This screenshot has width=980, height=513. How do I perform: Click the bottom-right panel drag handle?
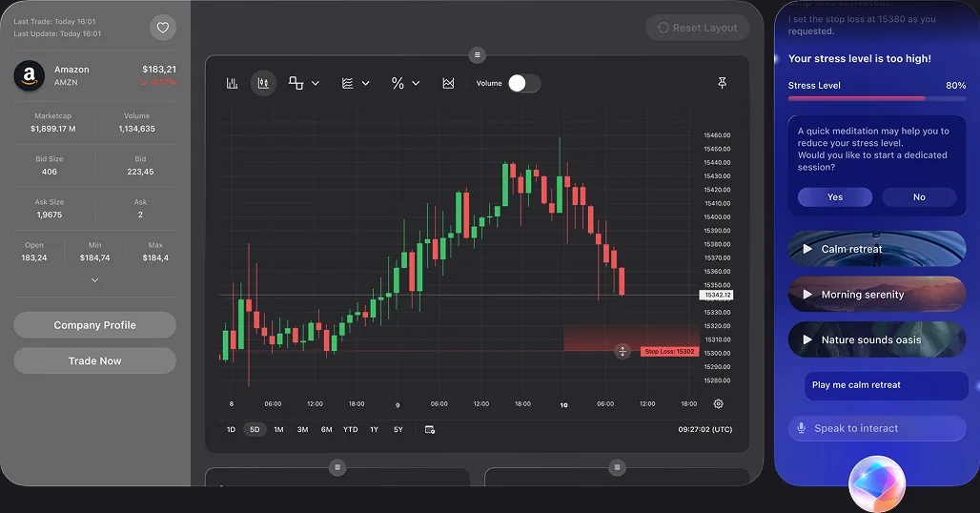pyautogui.click(x=617, y=467)
